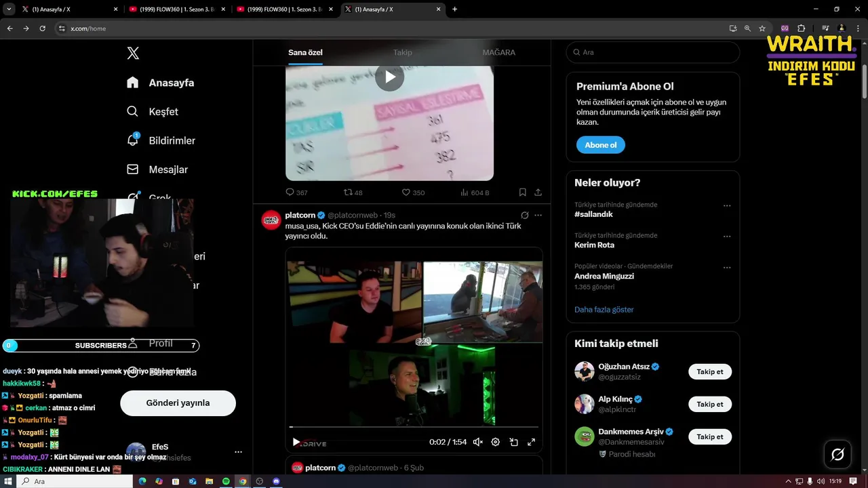Reload the current page
This screenshot has height=488, width=868.
click(x=42, y=28)
